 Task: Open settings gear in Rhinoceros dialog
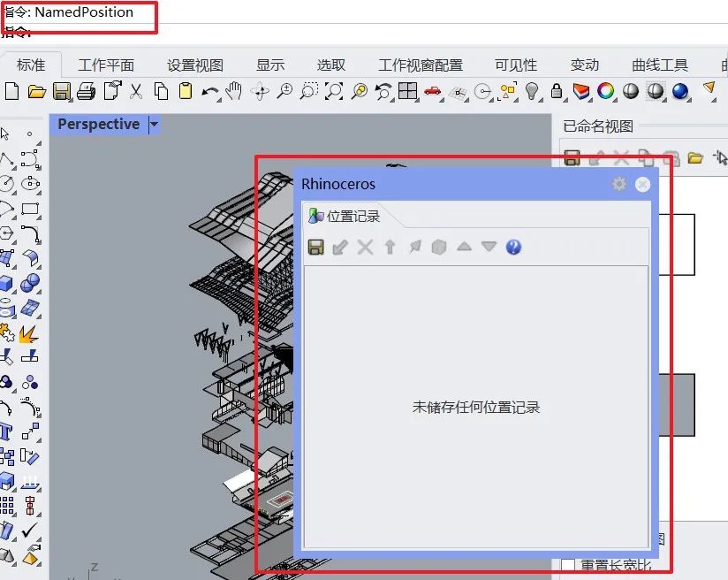click(619, 184)
